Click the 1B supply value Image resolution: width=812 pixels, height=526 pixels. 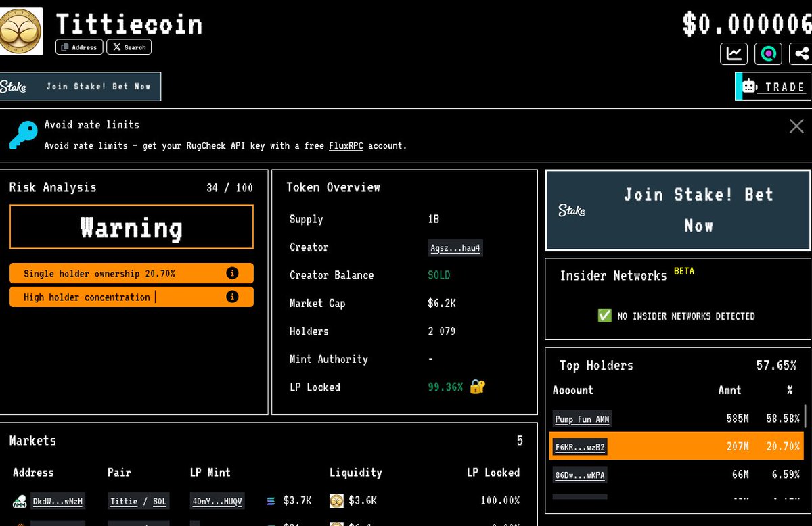tap(433, 219)
